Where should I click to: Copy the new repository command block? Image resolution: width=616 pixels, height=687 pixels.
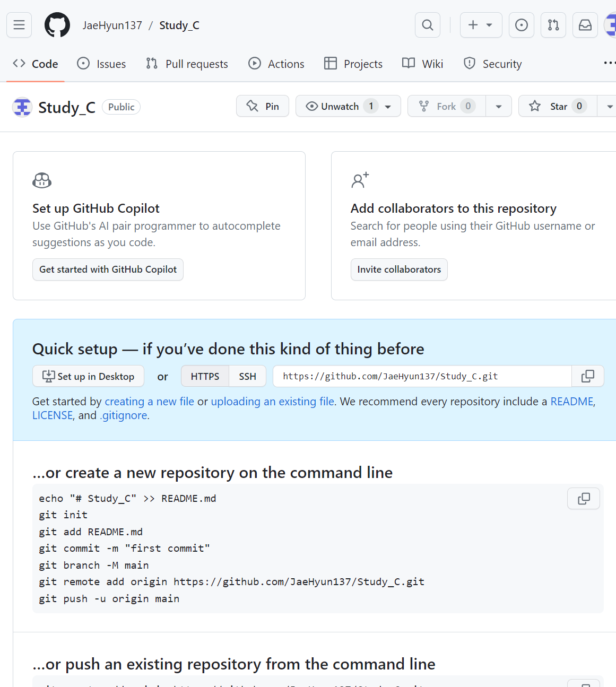(584, 499)
